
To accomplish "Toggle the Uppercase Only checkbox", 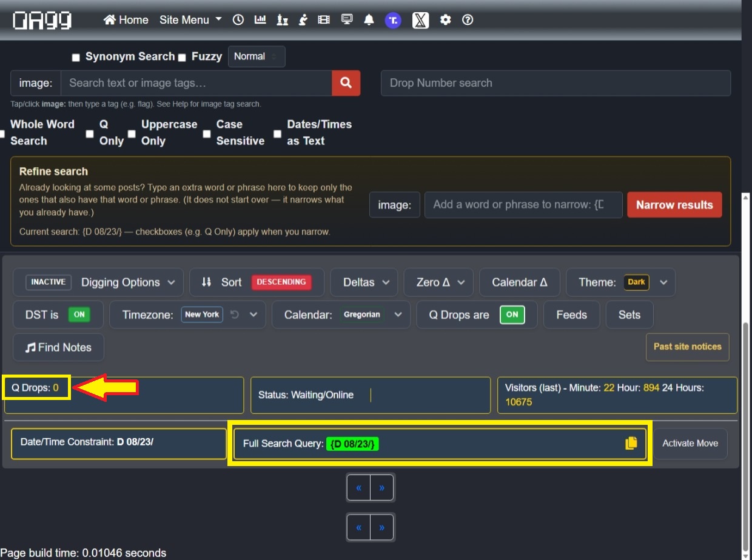I will click(x=132, y=133).
